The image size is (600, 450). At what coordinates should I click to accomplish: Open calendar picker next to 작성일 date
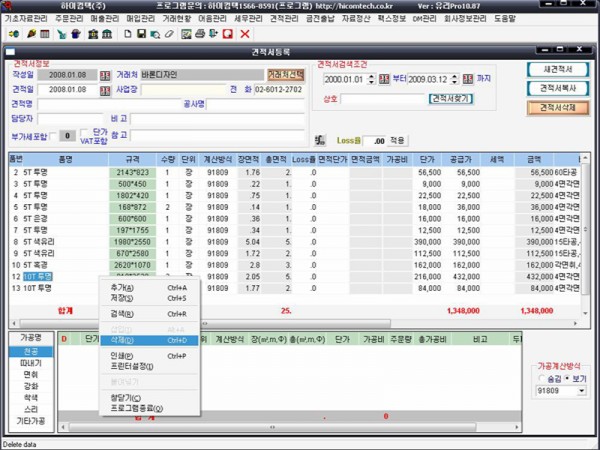click(x=105, y=75)
